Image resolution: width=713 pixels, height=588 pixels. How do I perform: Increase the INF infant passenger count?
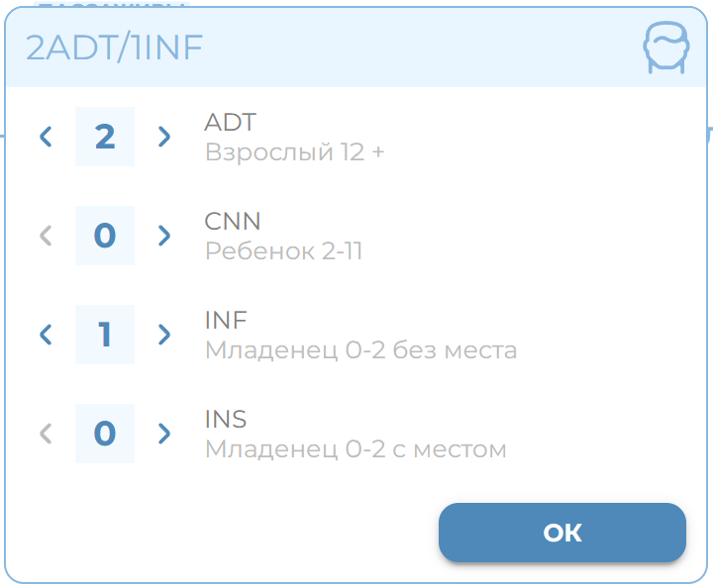(x=164, y=335)
